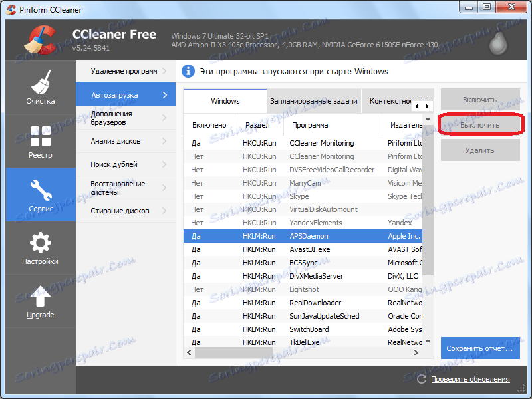
Task: Click the vertical scrollbar thumb
Action: click(x=428, y=200)
